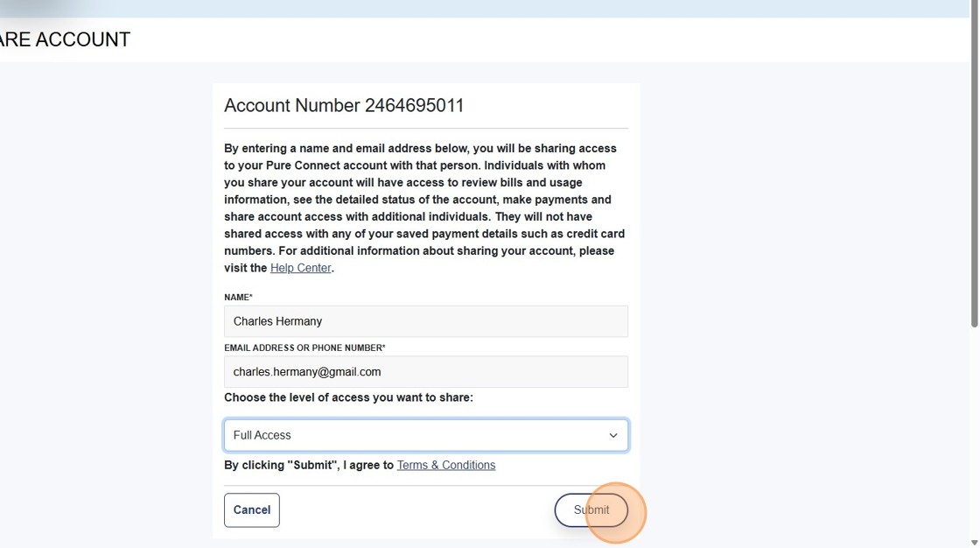Click the chevron on the access level selector

(612, 435)
